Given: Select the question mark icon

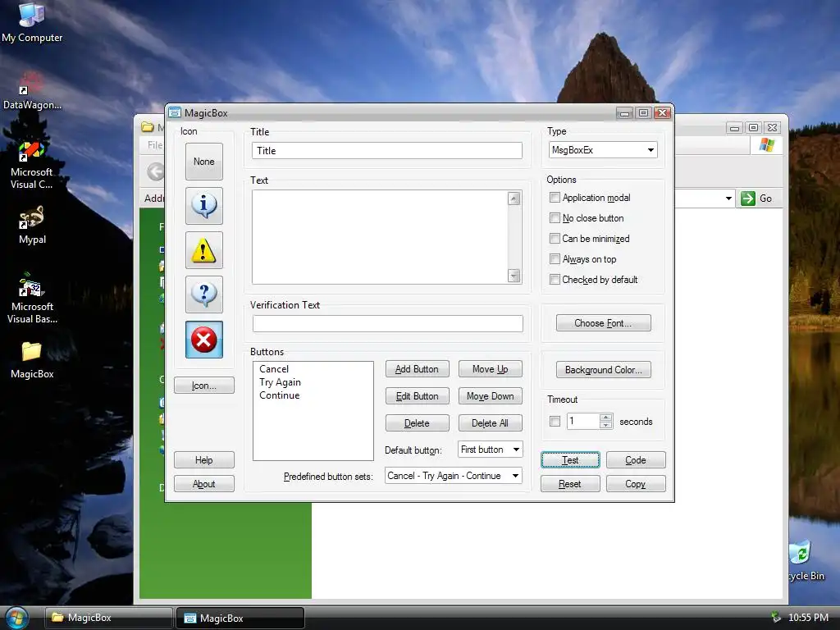Looking at the screenshot, I should [203, 294].
